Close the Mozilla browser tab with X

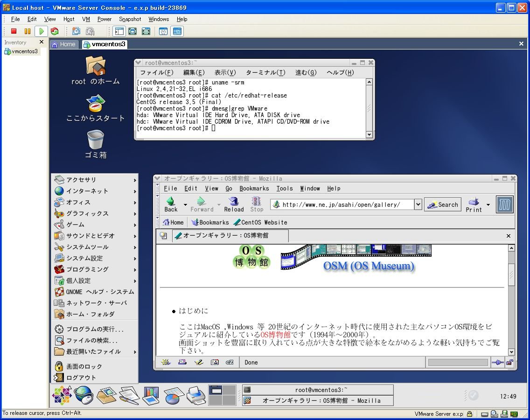pyautogui.click(x=509, y=236)
